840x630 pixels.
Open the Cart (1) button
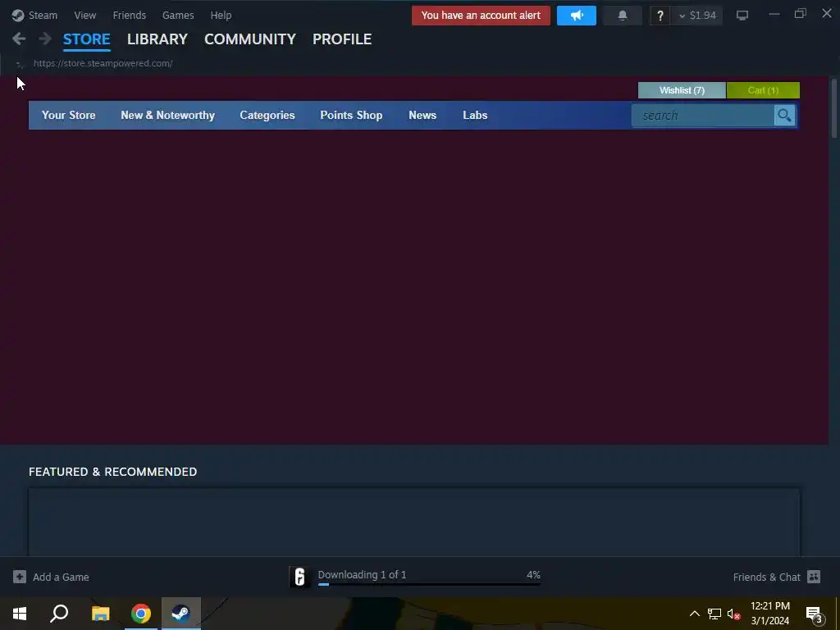pos(763,90)
